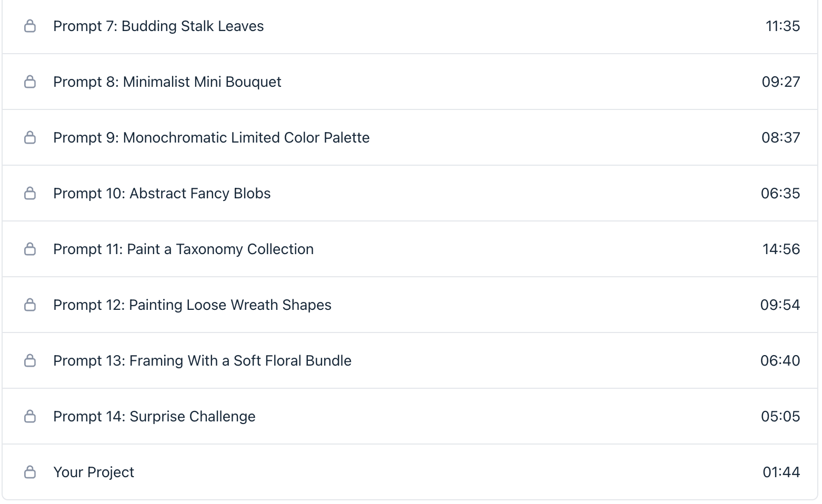822x504 pixels.
Task: Click lock icon for Surprise Challenge lesson
Action: point(30,416)
